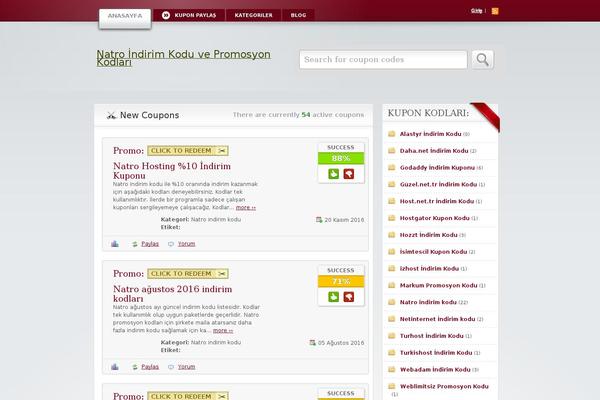The image size is (600, 400).
Task: Open Natro Hosting %10 İndirim Kuponu title
Action: pyautogui.click(x=172, y=171)
